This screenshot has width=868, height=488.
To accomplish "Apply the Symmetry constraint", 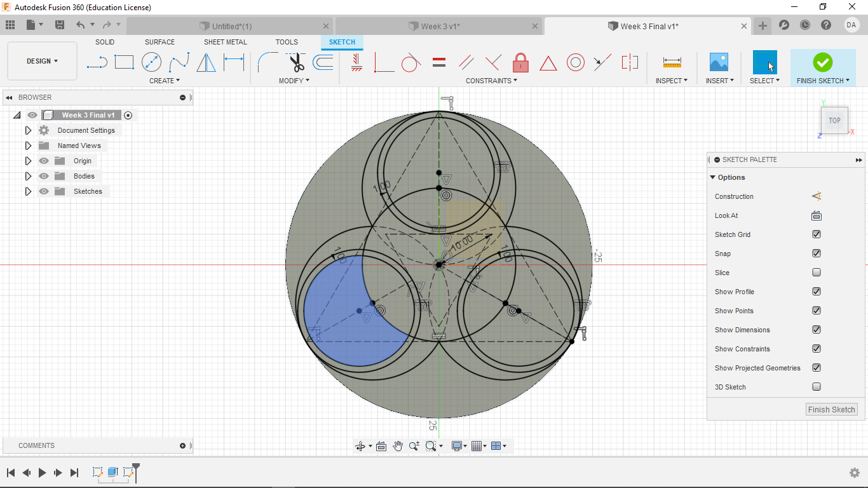I will [x=630, y=62].
